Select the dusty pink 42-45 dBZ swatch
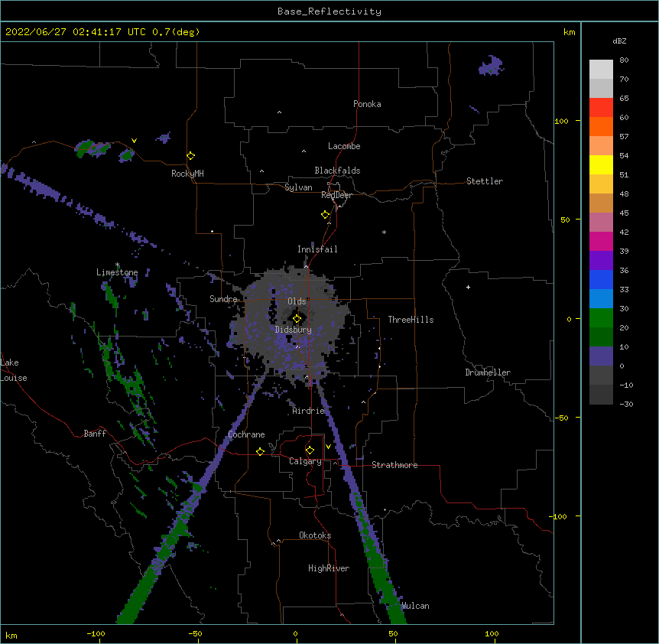The height and width of the screenshot is (644, 659). (x=601, y=222)
